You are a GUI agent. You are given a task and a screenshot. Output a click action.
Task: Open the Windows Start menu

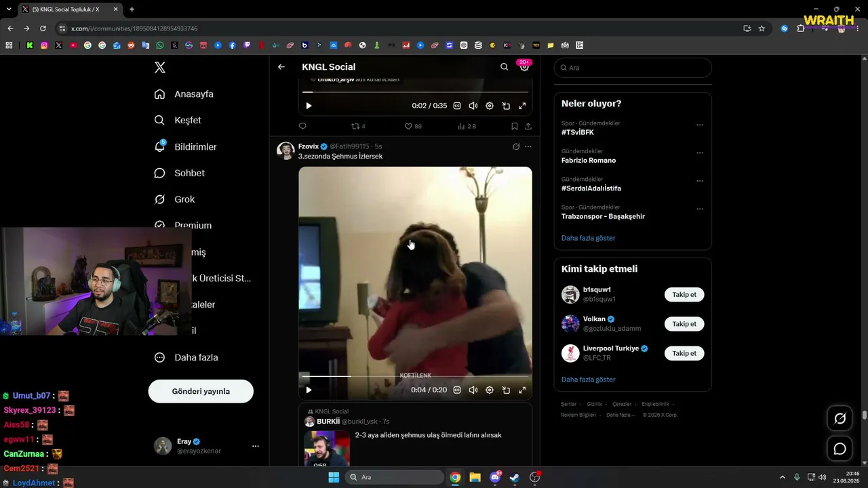point(334,477)
